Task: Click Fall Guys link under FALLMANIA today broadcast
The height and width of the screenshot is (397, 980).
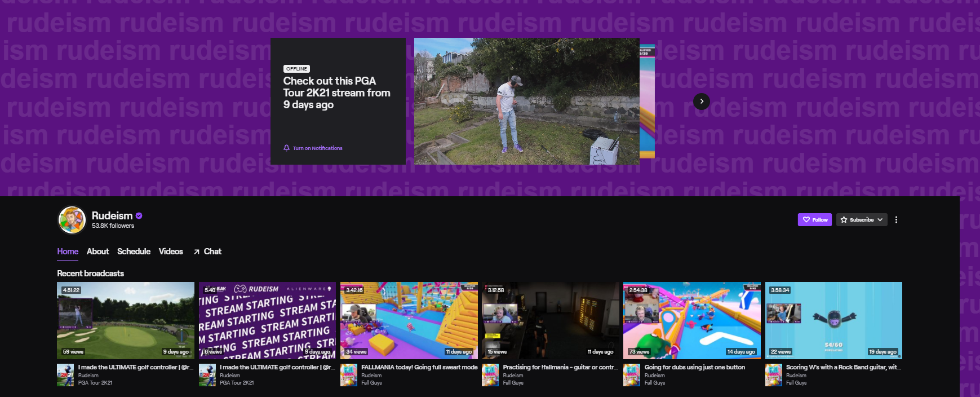Action: coord(371,383)
